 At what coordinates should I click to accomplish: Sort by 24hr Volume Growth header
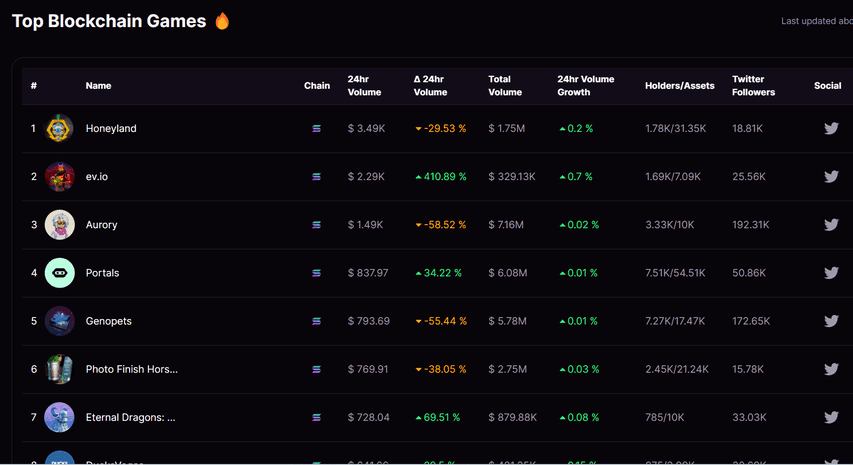click(585, 85)
